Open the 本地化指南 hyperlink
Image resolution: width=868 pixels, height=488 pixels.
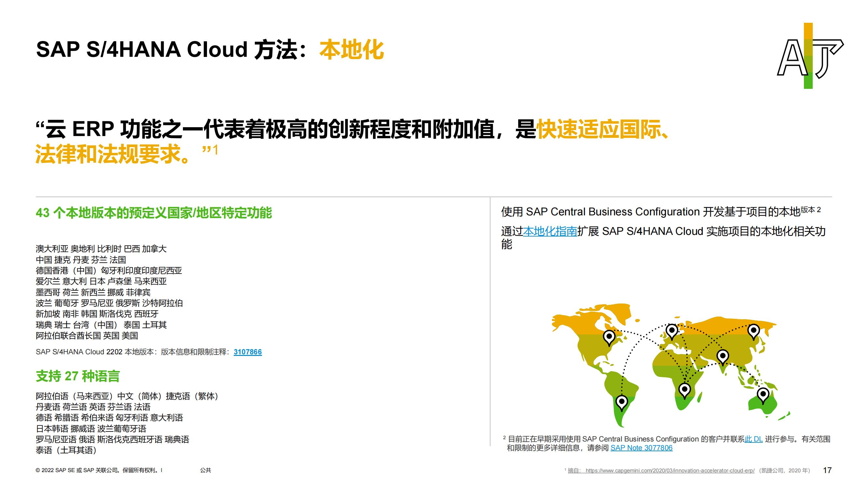pos(550,231)
